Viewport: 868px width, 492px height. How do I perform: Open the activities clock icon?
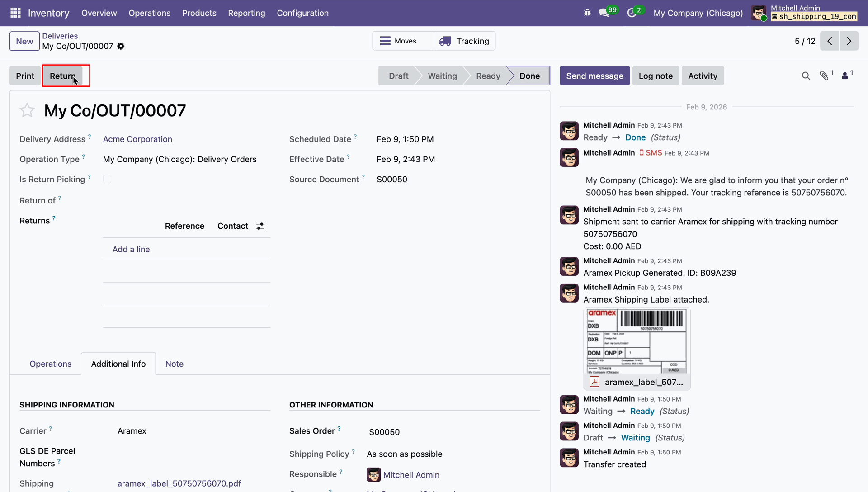pyautogui.click(x=632, y=13)
